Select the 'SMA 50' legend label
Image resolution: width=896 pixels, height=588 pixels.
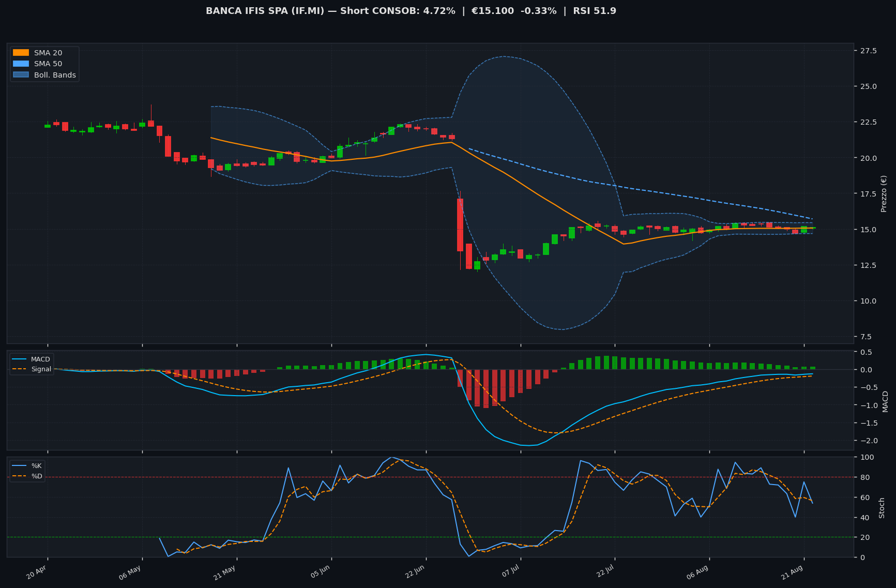[48, 64]
